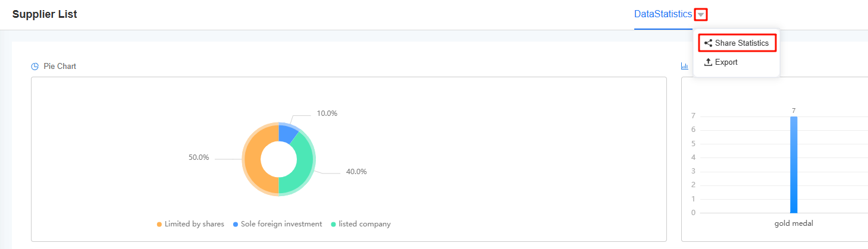The image size is (868, 249).
Task: Toggle Sole foreign investment legend item
Action: 281,224
